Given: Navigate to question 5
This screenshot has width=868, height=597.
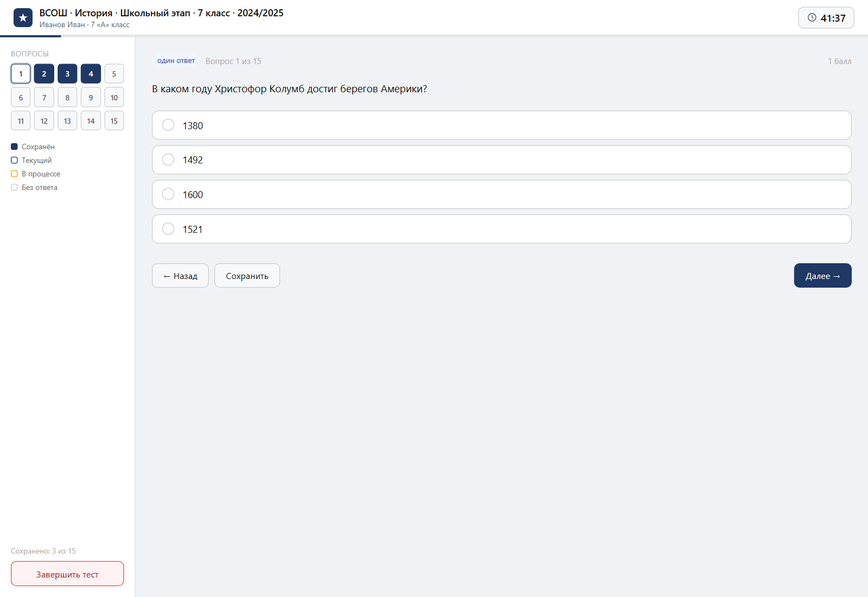Looking at the screenshot, I should pos(114,74).
